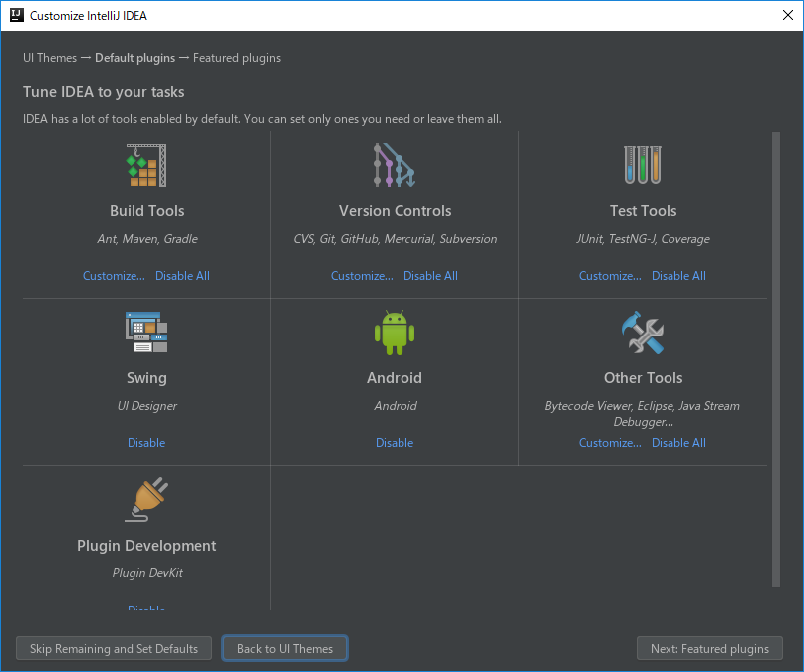
Task: Proceed to Next: Featured plugins
Action: pos(709,648)
